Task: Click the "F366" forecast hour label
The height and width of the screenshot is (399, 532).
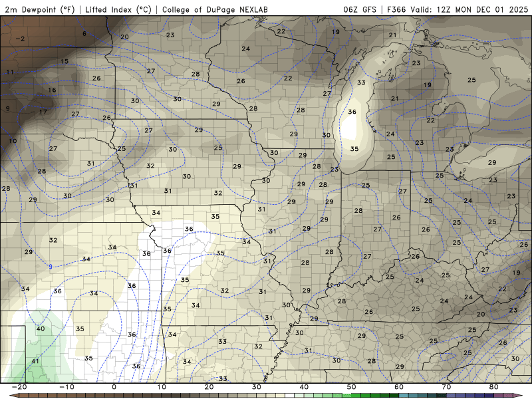Action: (396, 9)
